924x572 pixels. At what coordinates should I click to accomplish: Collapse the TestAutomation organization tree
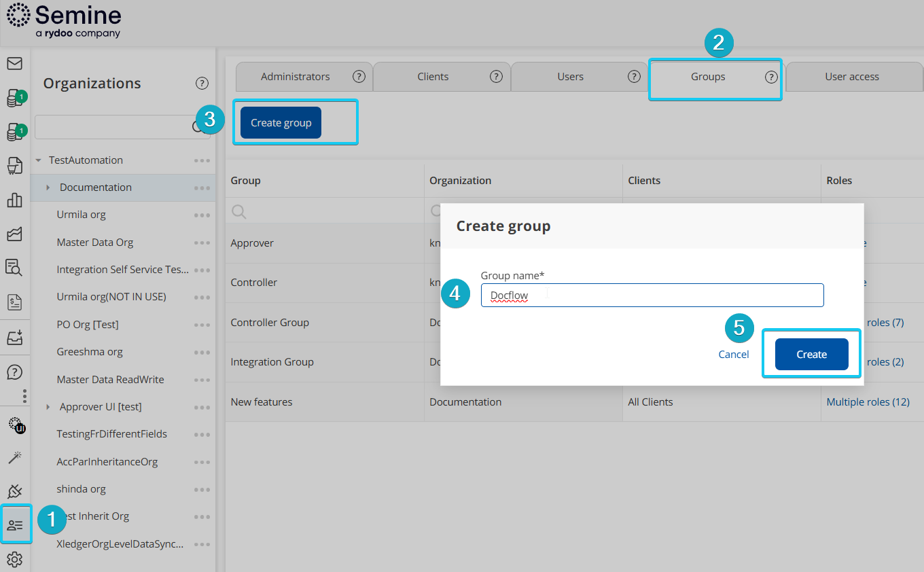point(39,160)
